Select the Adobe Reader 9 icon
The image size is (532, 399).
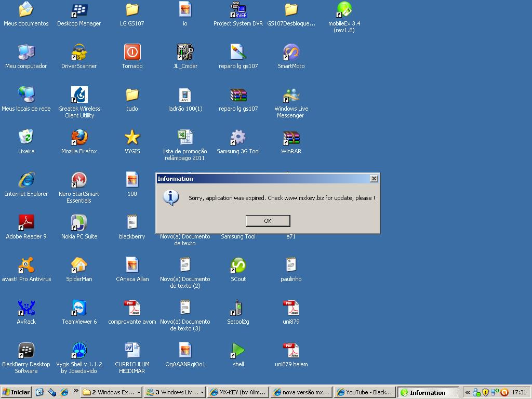point(26,223)
